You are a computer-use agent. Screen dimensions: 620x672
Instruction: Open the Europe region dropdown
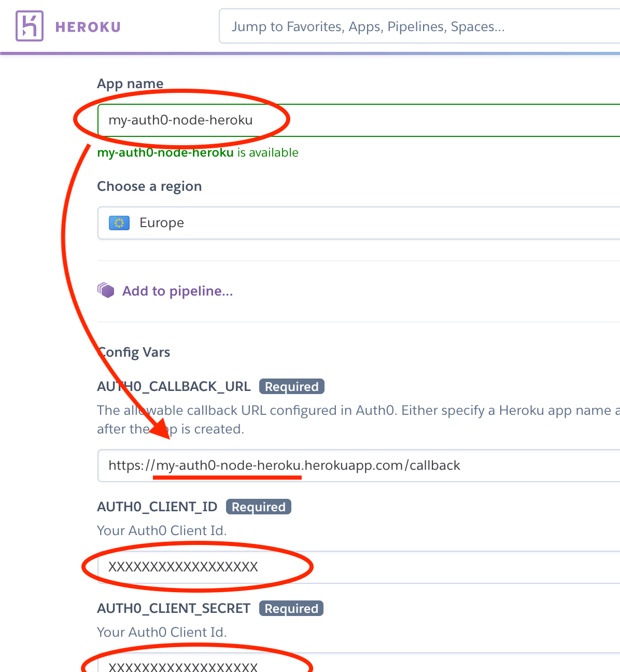pos(359,223)
